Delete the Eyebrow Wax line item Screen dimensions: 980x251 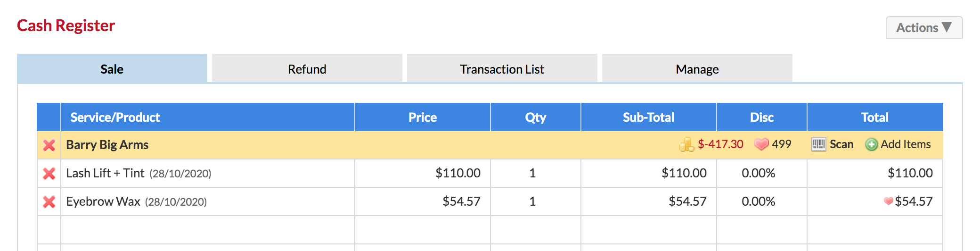click(49, 201)
